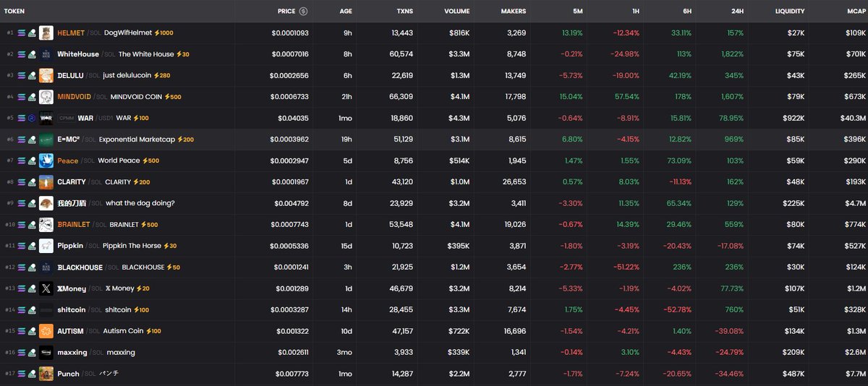Click the BLACKHOUSE token logo

46,267
